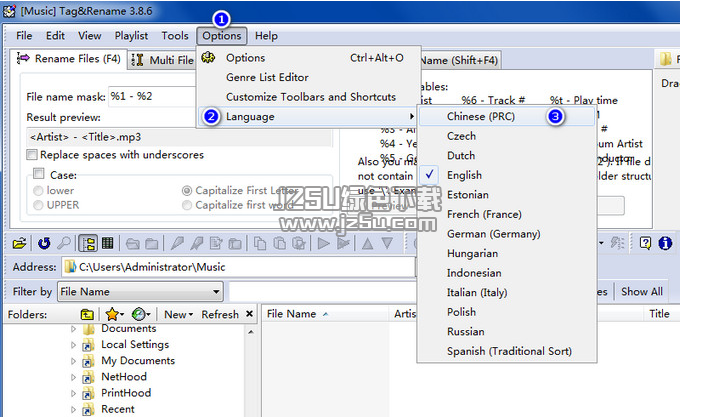The width and height of the screenshot is (717, 419).
Task: Click the second grayed folder toolbar icon
Action: pos(152,243)
